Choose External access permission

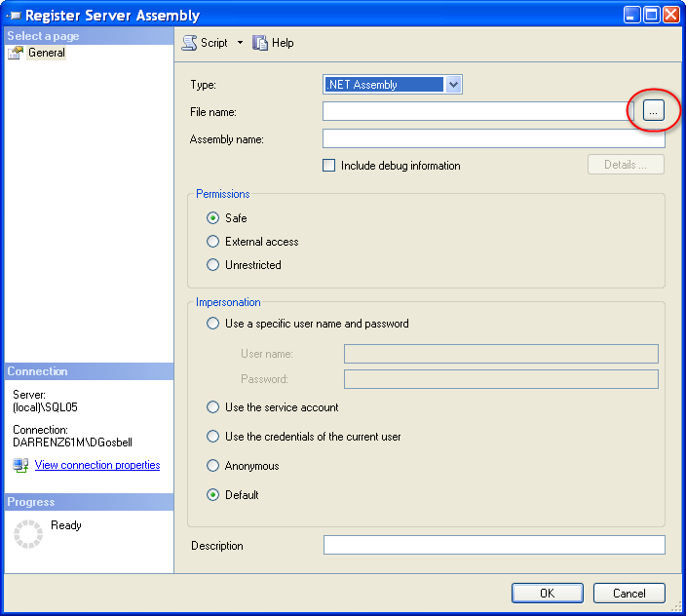213,242
